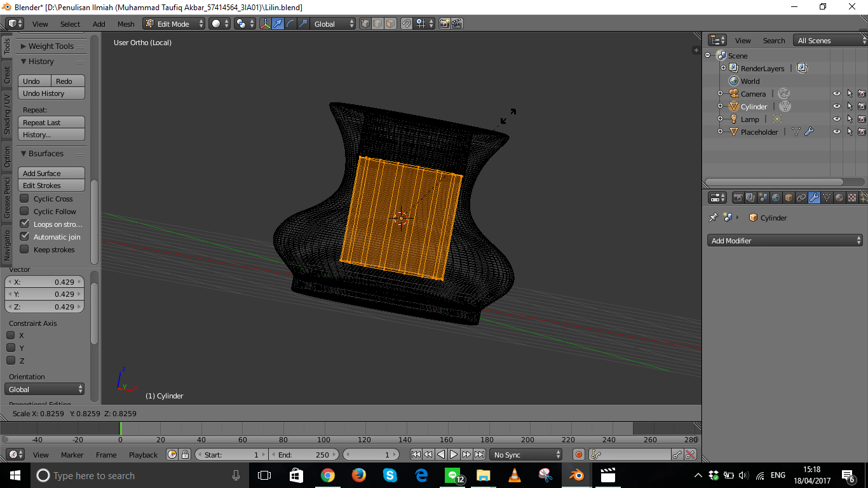The height and width of the screenshot is (488, 868).
Task: Click Undo History button
Action: tap(51, 93)
